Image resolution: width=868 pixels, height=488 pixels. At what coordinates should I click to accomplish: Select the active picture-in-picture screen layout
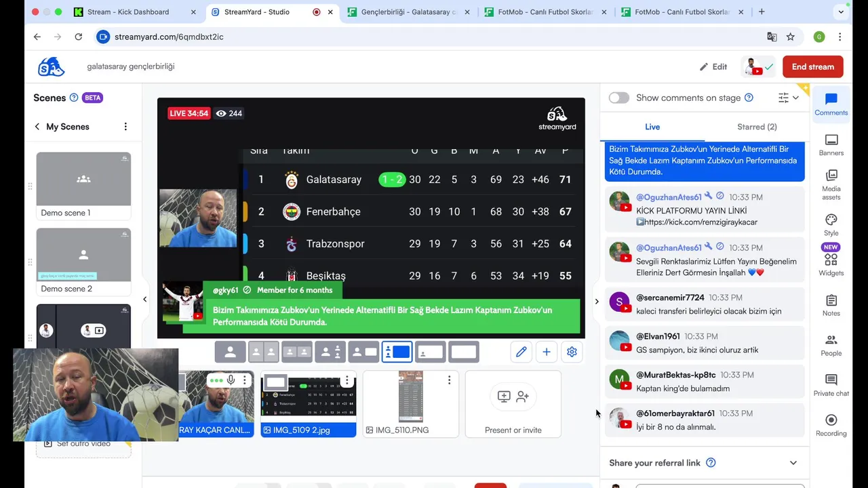397,352
